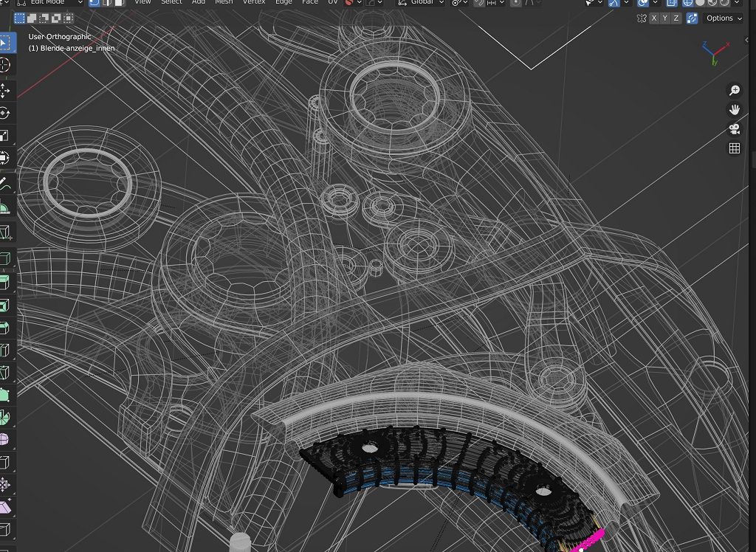Click the zoom magnifier viewport button
Viewport: 756px width, 552px height.
tap(735, 90)
